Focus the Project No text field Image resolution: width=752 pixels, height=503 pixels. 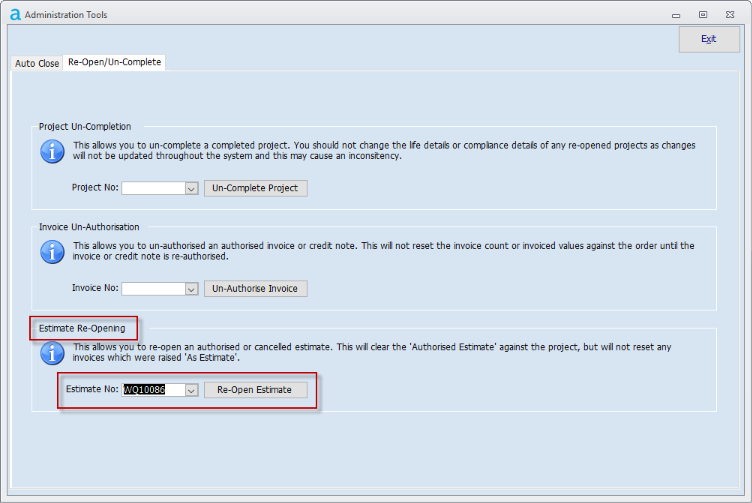click(152, 188)
